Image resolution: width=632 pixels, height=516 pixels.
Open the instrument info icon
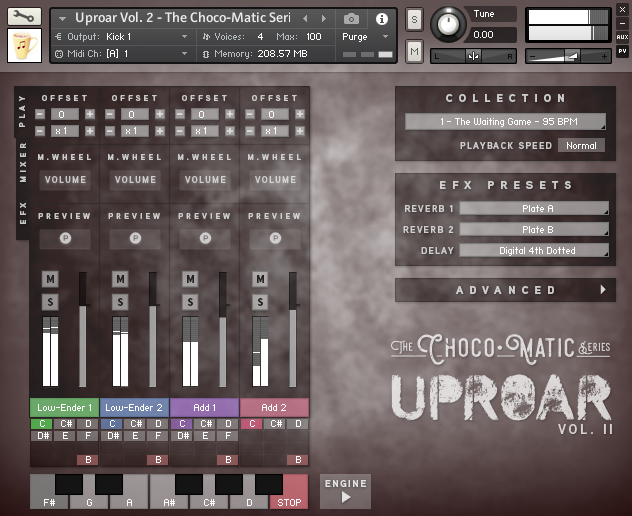coord(381,19)
